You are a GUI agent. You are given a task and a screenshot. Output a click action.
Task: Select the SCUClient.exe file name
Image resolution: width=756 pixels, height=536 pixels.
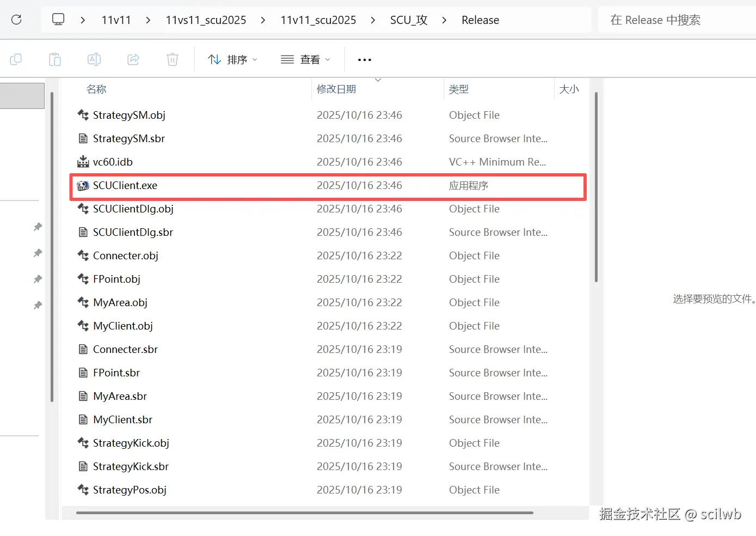(x=125, y=185)
